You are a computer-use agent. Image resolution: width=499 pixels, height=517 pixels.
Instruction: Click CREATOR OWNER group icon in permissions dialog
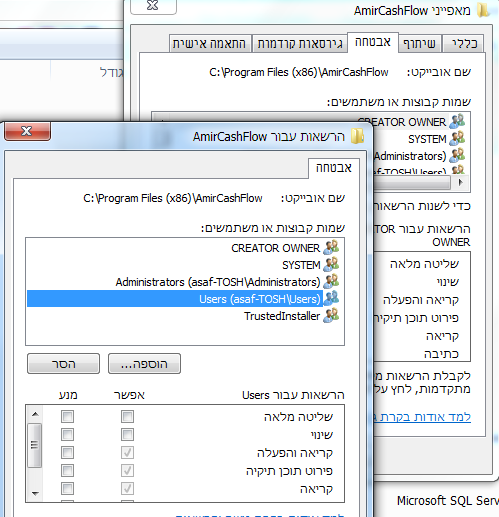pos(331,247)
